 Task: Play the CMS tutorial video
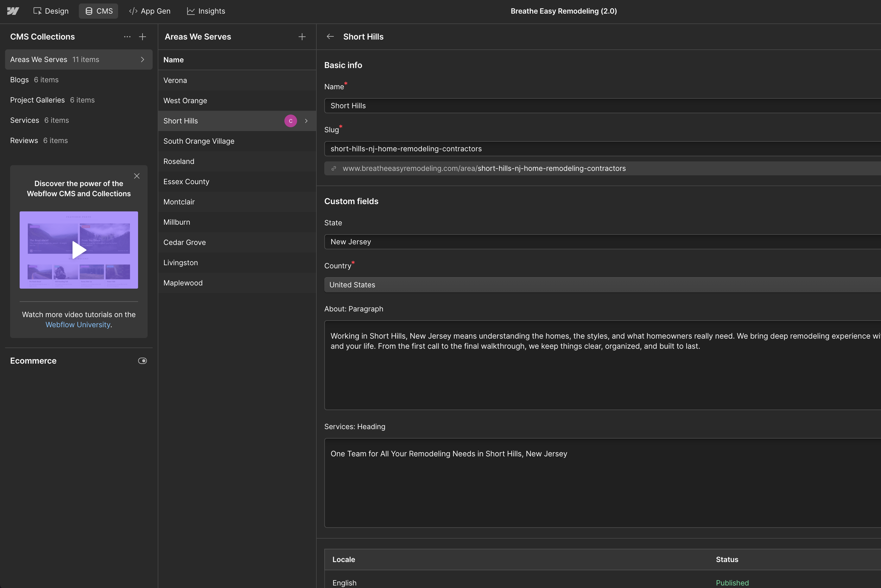point(79,250)
